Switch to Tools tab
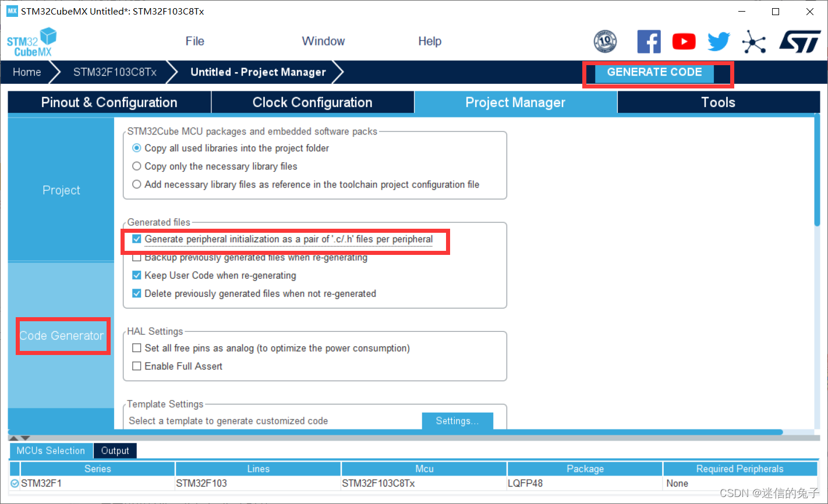 coord(719,102)
